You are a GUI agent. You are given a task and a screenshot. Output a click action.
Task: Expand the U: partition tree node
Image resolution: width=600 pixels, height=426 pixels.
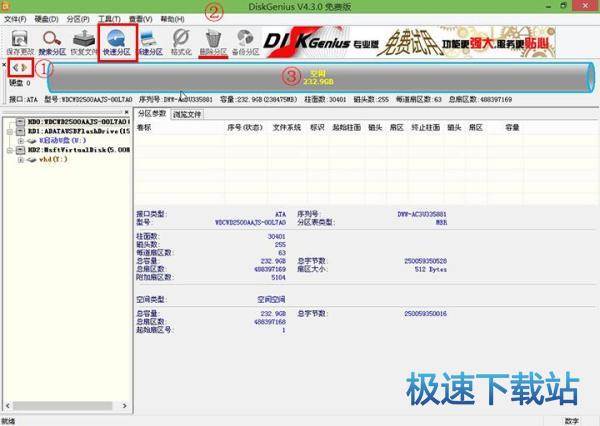[21, 141]
